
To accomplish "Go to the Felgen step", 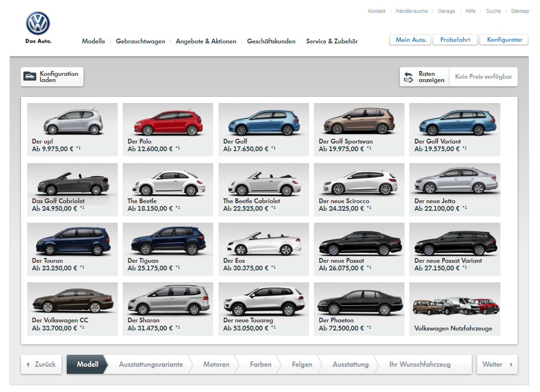I will [x=301, y=364].
